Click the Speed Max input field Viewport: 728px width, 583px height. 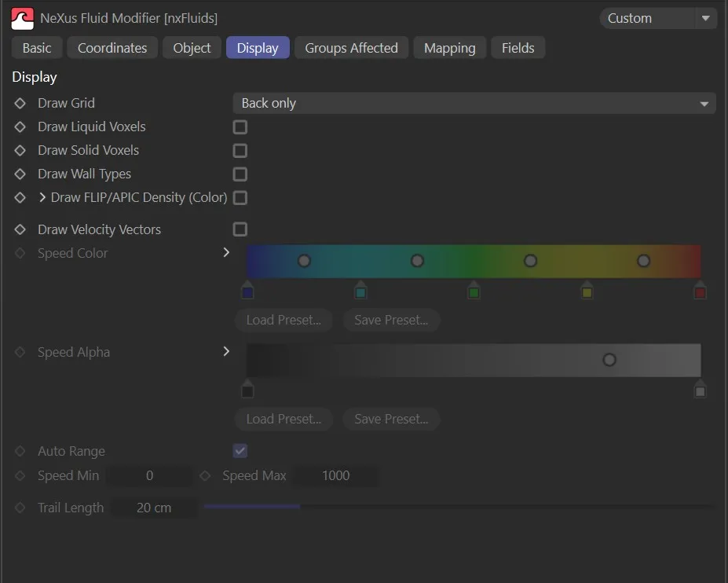(x=336, y=475)
